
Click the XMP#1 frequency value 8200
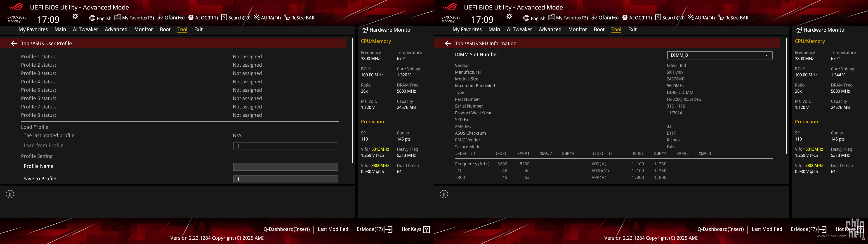tap(524, 164)
